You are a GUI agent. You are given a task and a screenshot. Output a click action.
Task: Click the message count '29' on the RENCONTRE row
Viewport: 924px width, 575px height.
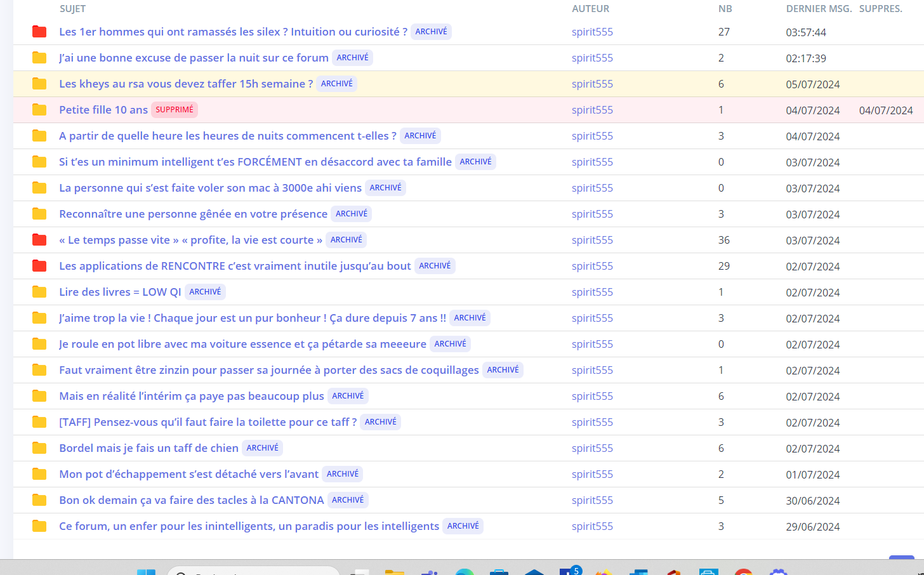[724, 266]
